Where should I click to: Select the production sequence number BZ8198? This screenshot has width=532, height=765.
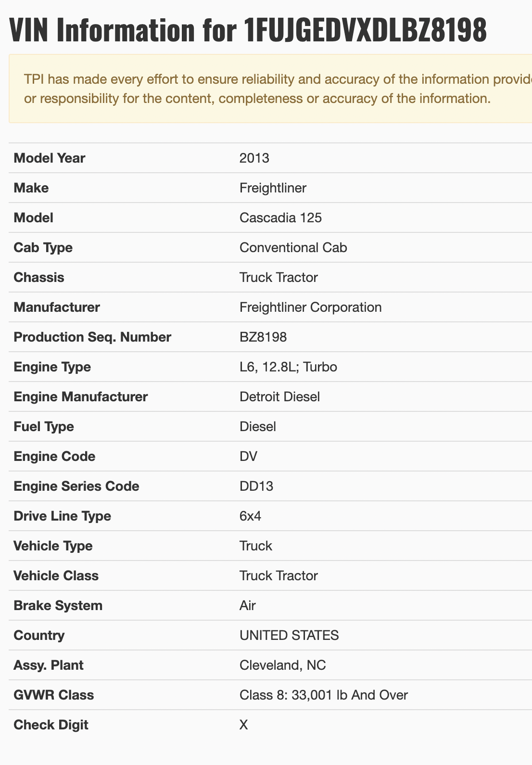[263, 337]
